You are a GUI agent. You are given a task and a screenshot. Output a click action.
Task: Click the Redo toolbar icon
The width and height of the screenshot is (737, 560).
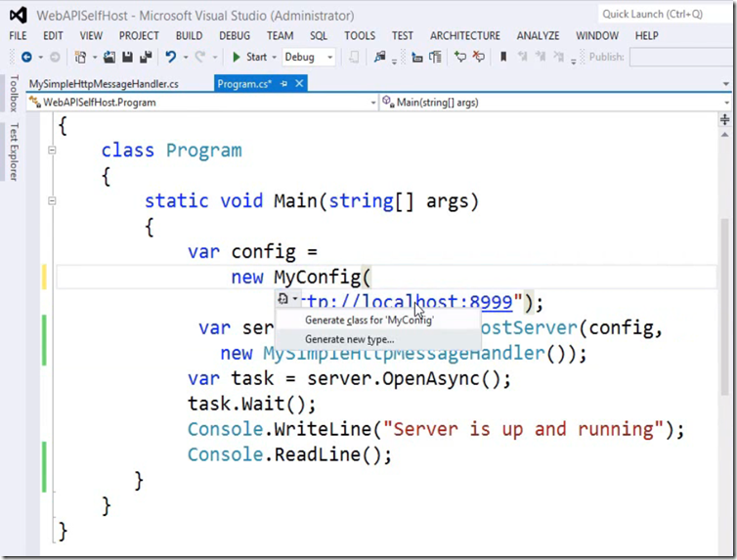(x=199, y=58)
